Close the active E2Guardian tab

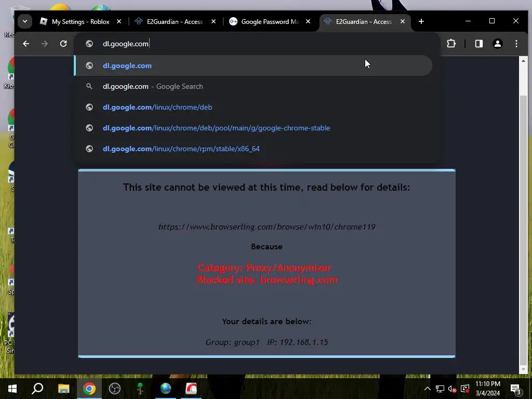403,21
